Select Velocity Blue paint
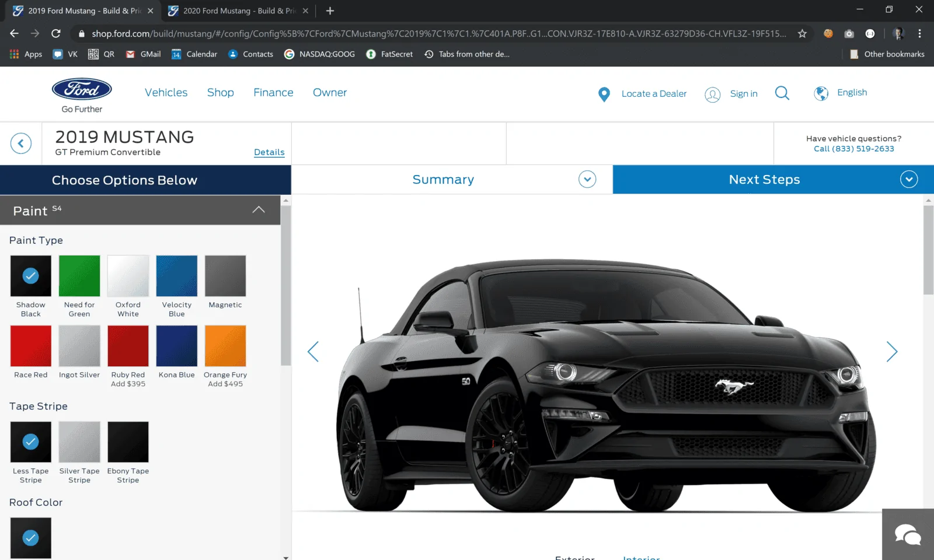Screen dimensions: 934x560 [x=177, y=276]
